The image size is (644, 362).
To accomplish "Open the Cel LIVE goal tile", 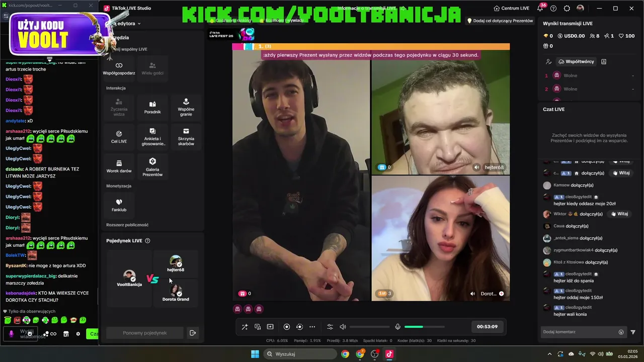I will tap(119, 136).
